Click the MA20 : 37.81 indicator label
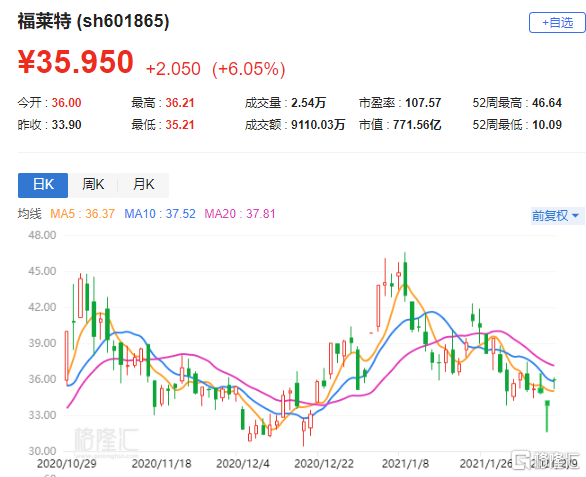The image size is (586, 477). coord(240,214)
